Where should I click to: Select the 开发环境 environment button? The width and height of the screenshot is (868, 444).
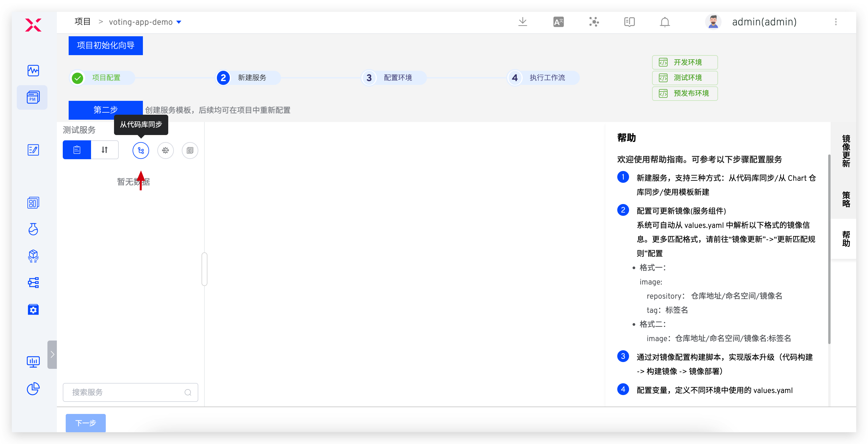coord(684,63)
